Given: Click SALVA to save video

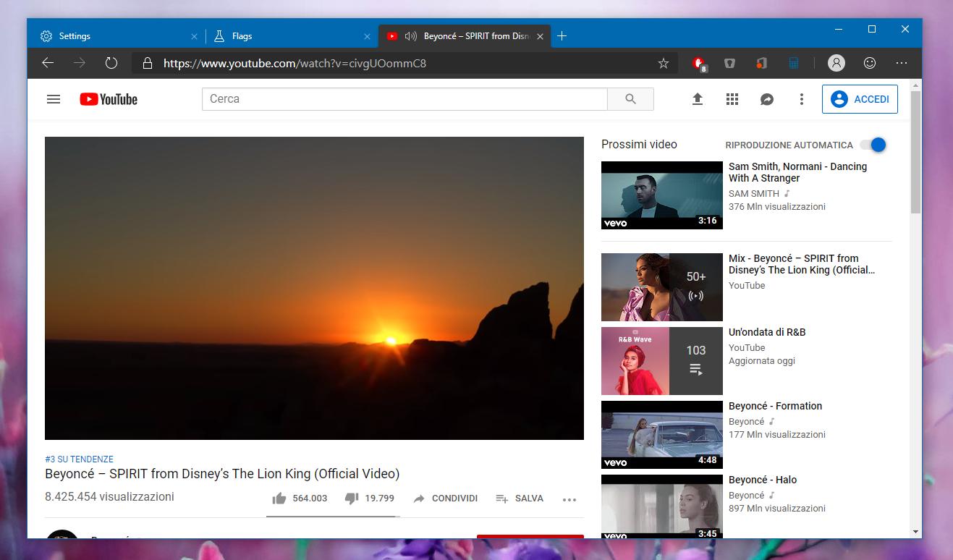Looking at the screenshot, I should pyautogui.click(x=520, y=499).
